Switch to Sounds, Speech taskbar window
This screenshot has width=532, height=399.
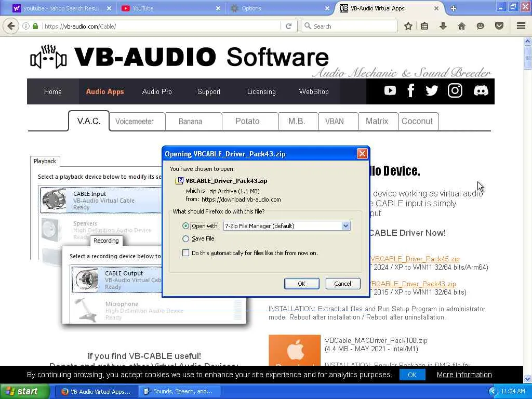[179, 392]
